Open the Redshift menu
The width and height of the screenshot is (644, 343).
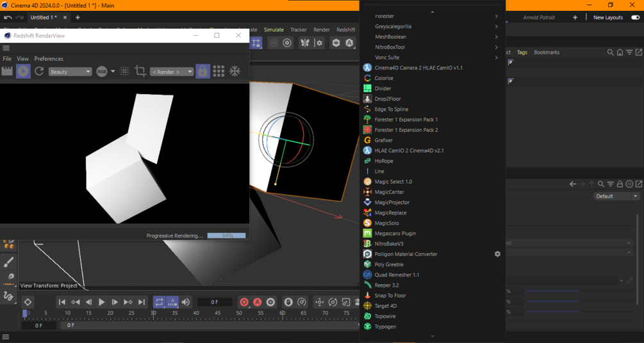tap(346, 29)
